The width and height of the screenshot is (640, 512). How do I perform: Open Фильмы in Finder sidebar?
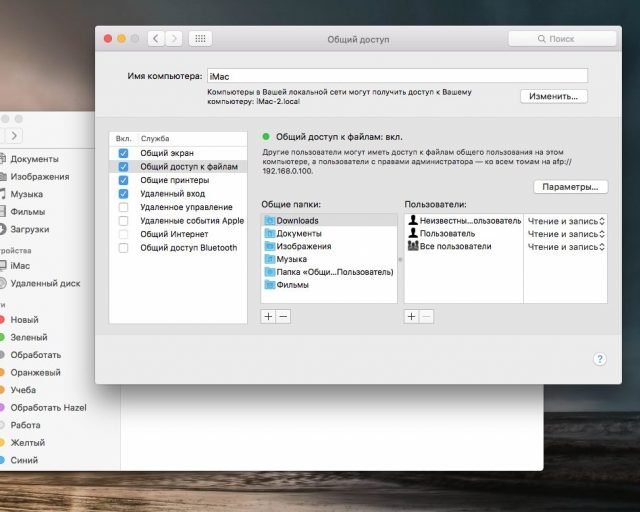[27, 212]
